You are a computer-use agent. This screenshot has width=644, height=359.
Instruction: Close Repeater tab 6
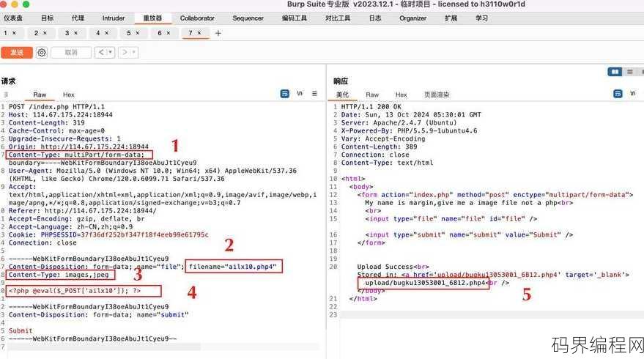(x=169, y=33)
